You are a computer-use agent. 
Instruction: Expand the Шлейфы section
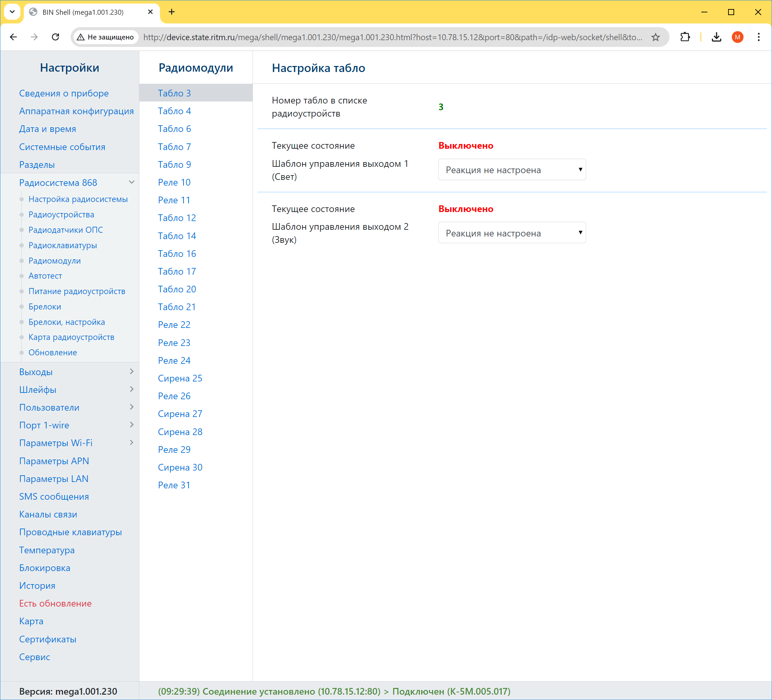pyautogui.click(x=132, y=390)
